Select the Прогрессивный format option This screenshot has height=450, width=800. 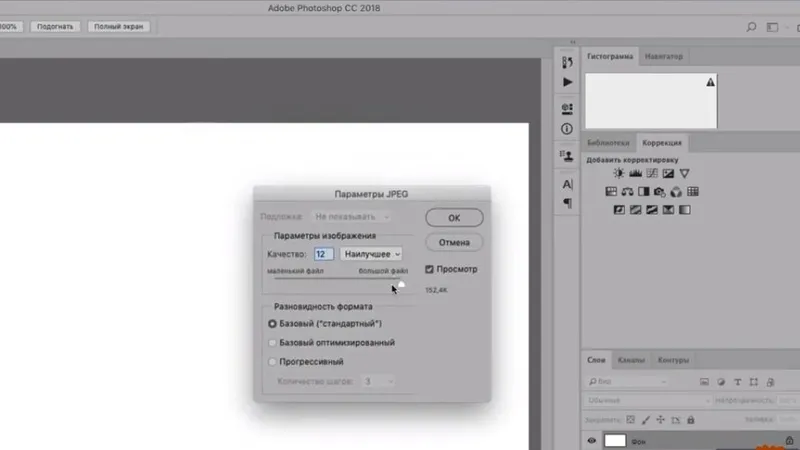272,361
